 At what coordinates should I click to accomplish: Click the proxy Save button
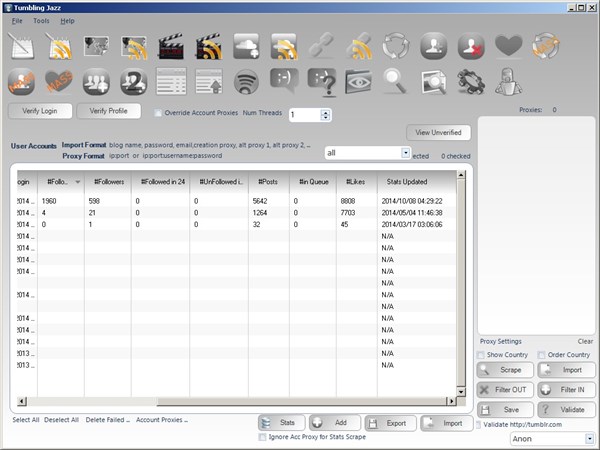point(505,410)
